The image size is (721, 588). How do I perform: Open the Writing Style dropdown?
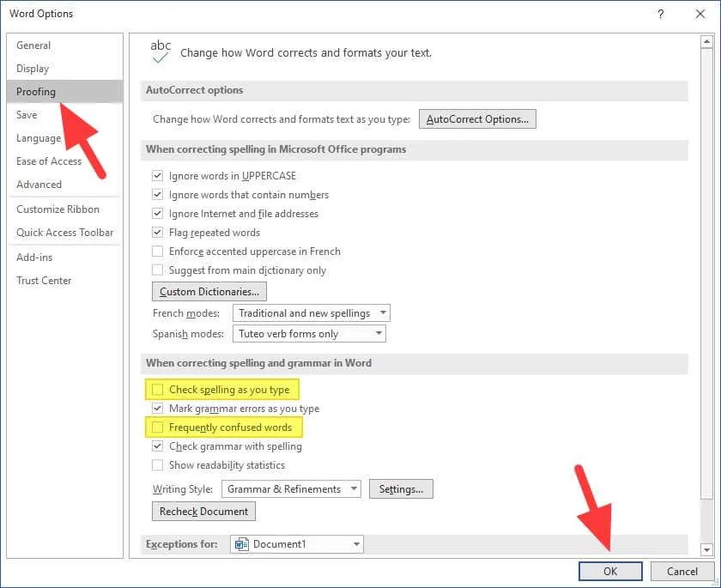click(x=291, y=489)
